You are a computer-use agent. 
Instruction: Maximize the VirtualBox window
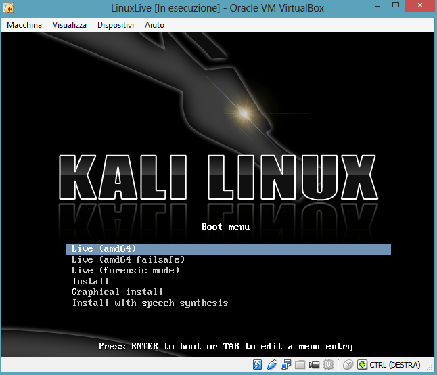395,6
